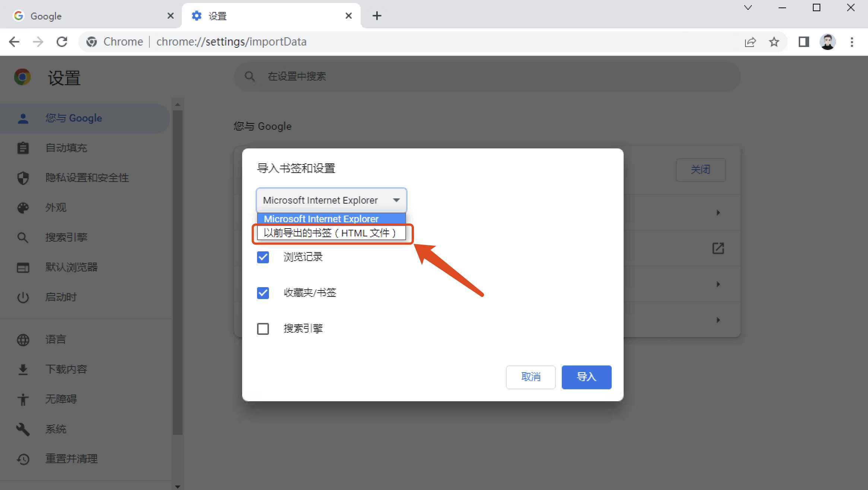Viewport: 868px width, 490px height.
Task: Click the 关闭 button behind the dialog
Action: tap(700, 170)
